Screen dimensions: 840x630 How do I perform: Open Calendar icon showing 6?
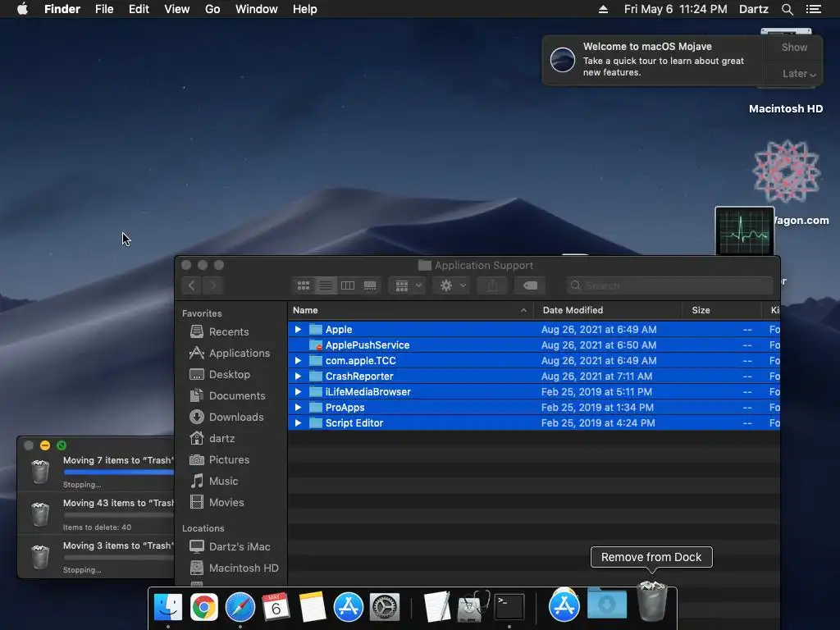point(276,607)
